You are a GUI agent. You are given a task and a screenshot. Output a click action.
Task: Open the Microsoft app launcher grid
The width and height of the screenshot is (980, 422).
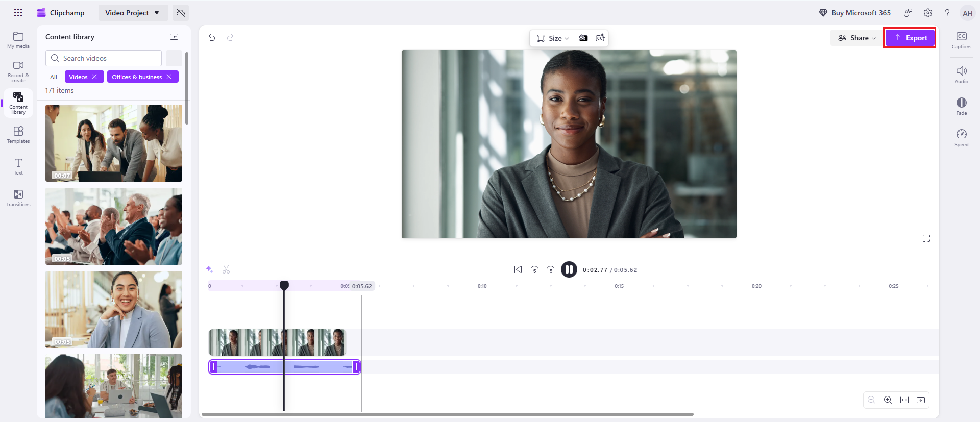point(18,13)
